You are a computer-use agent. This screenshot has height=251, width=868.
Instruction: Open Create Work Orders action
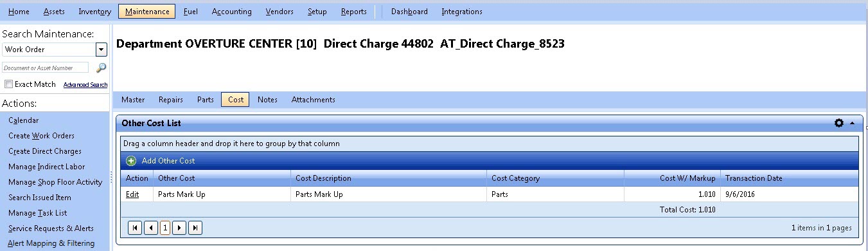[x=41, y=136]
